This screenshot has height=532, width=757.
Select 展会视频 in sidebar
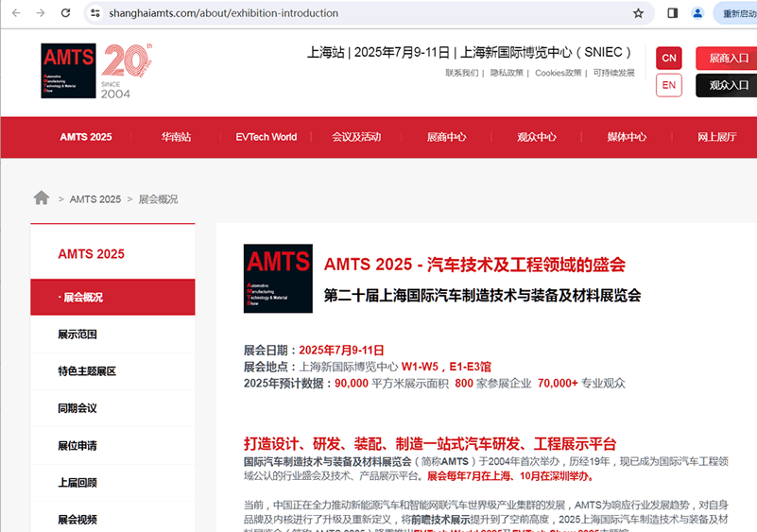[x=113, y=517]
